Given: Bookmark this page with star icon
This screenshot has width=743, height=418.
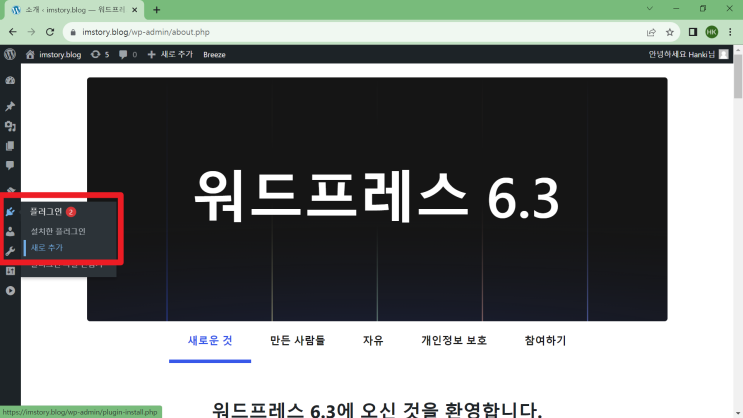Looking at the screenshot, I should click(x=670, y=32).
